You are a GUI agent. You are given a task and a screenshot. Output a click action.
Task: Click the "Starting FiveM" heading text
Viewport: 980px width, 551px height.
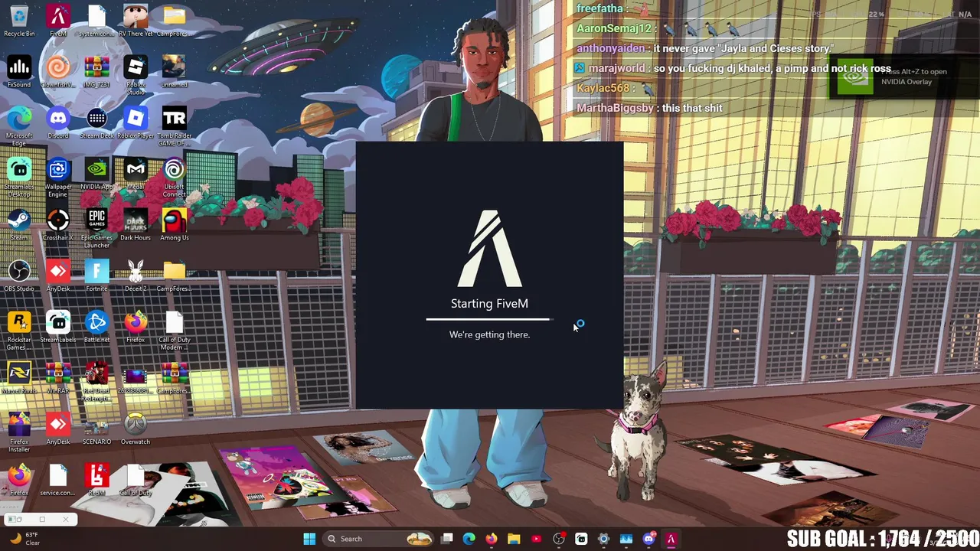489,304
